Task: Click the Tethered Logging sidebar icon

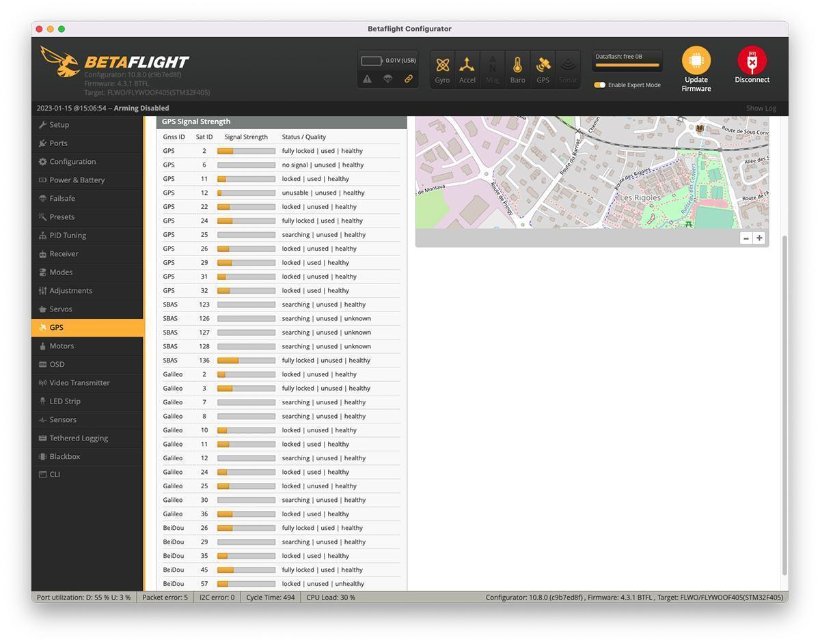Action: [42, 438]
